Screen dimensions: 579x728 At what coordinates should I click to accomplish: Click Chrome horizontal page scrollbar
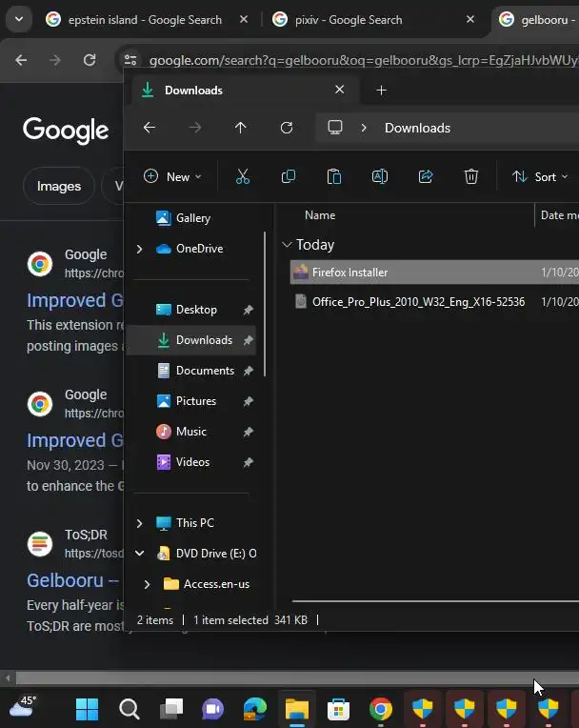click(x=297, y=678)
